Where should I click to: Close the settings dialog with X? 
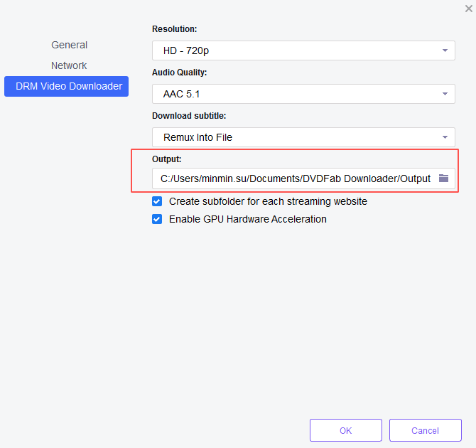pos(468,8)
